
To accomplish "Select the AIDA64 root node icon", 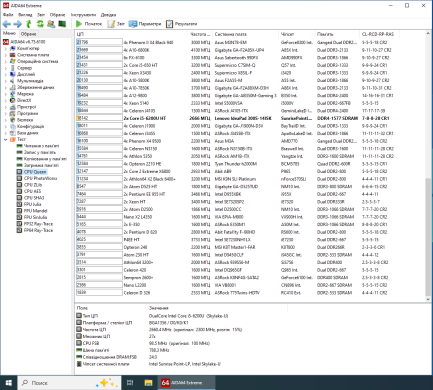I will pyautogui.click(x=6, y=42).
